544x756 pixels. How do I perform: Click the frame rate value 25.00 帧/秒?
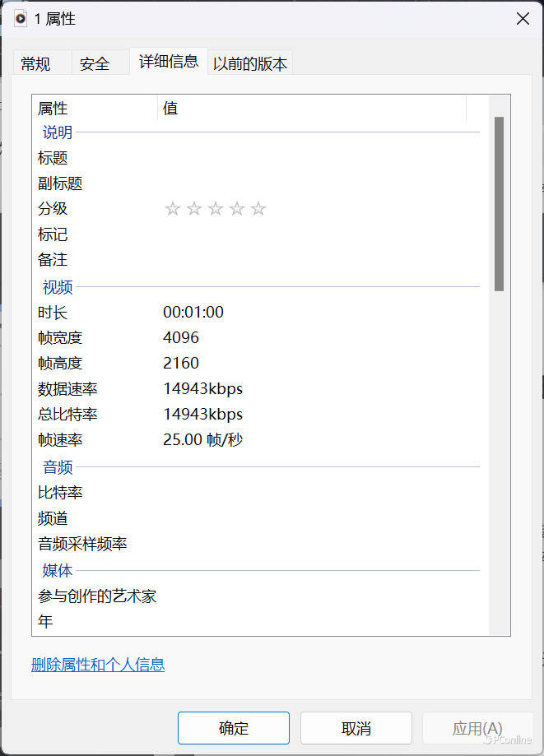(202, 440)
